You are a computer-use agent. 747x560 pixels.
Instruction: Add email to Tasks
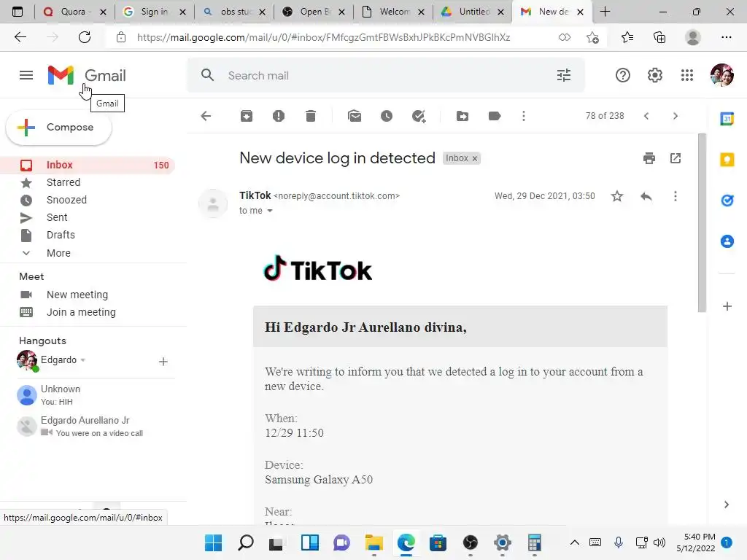click(419, 116)
